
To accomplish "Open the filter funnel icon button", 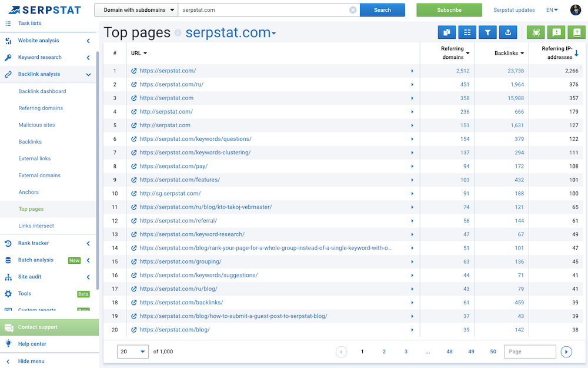I will [x=487, y=32].
